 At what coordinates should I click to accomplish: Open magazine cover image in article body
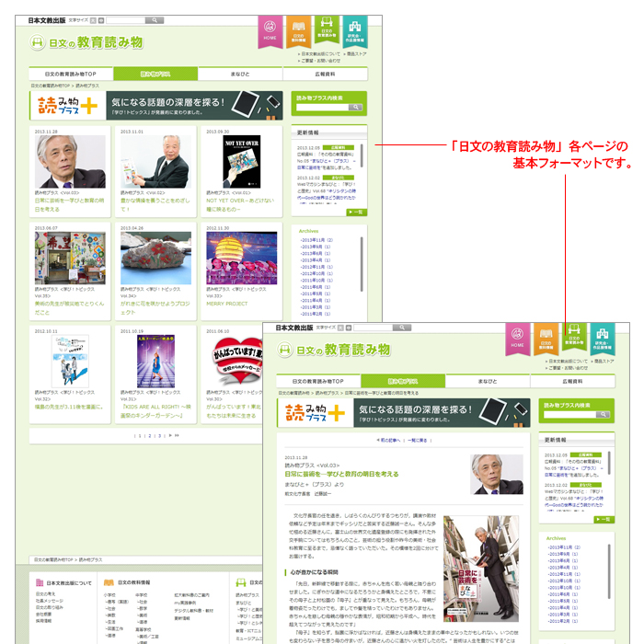[x=481, y=569]
